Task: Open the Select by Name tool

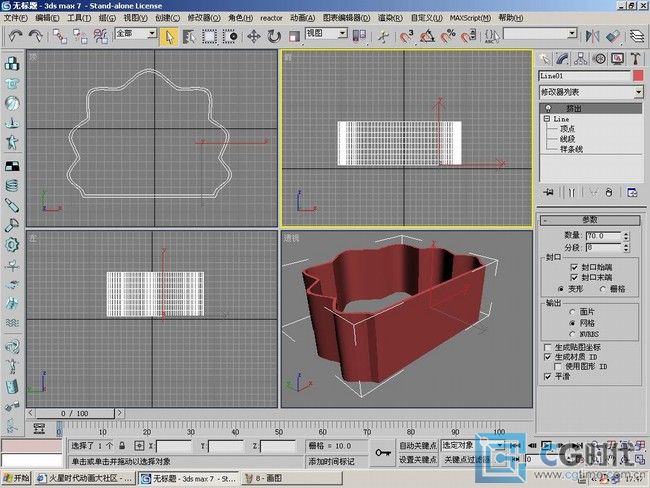Action: pos(189,36)
